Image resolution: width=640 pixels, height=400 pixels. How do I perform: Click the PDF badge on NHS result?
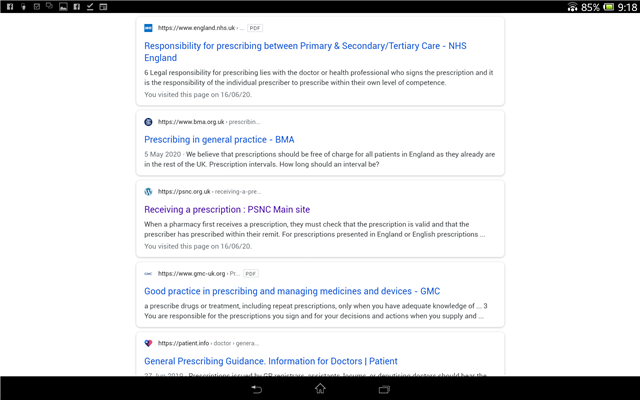pyautogui.click(x=255, y=28)
